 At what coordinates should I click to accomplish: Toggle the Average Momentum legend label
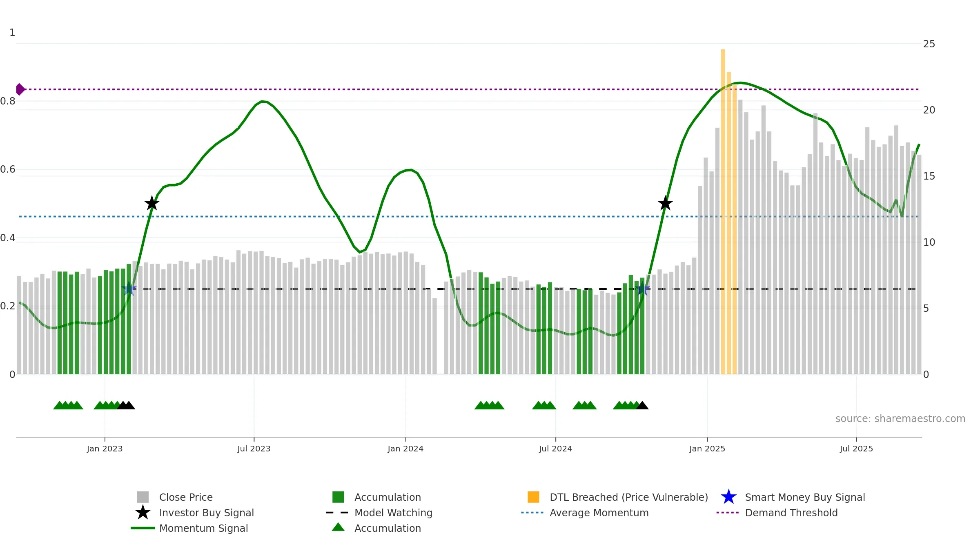pyautogui.click(x=599, y=513)
